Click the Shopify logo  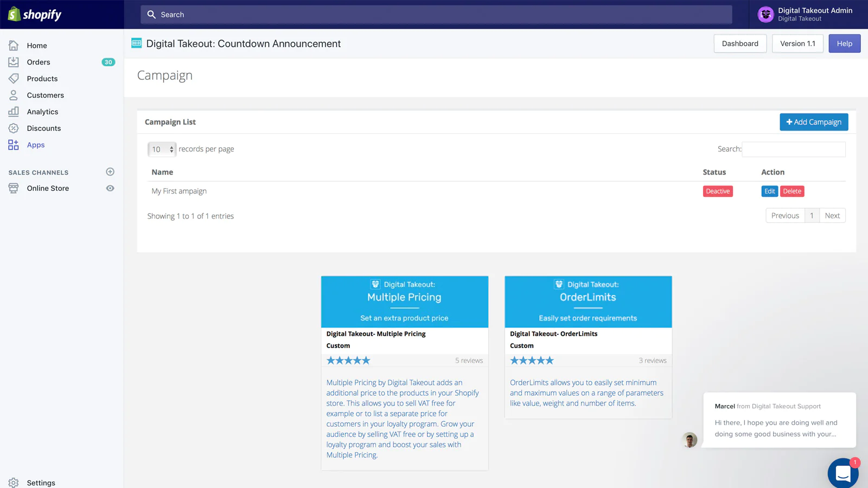[x=35, y=14]
